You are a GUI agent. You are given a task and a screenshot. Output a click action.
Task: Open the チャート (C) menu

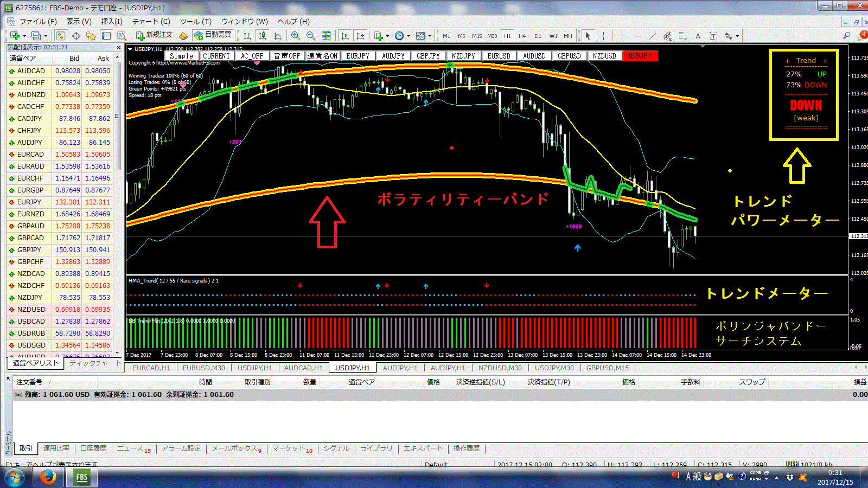click(x=151, y=22)
